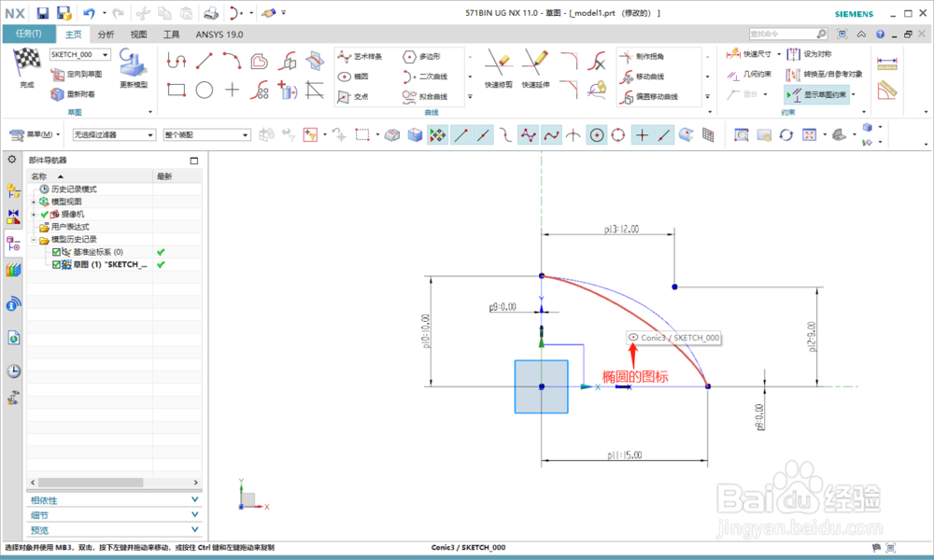The image size is (934, 560).
Task: Uncheck 基准坐标系 (0) checkbox
Action: pos(56,252)
